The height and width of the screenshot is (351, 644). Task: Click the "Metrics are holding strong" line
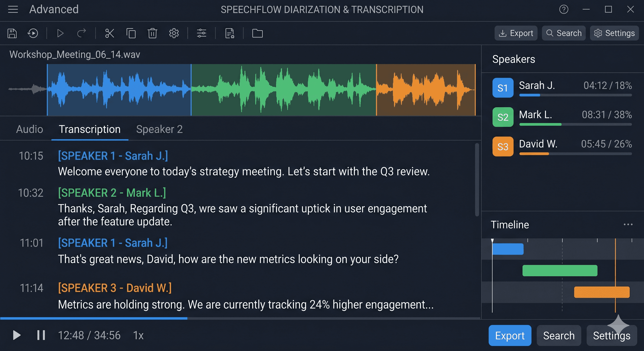[x=246, y=305]
